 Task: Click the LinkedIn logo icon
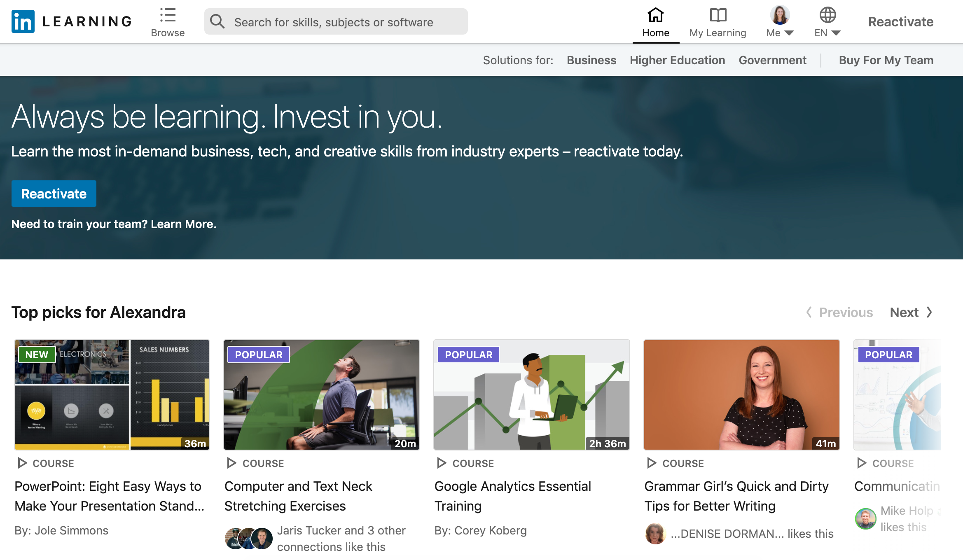pos(23,21)
